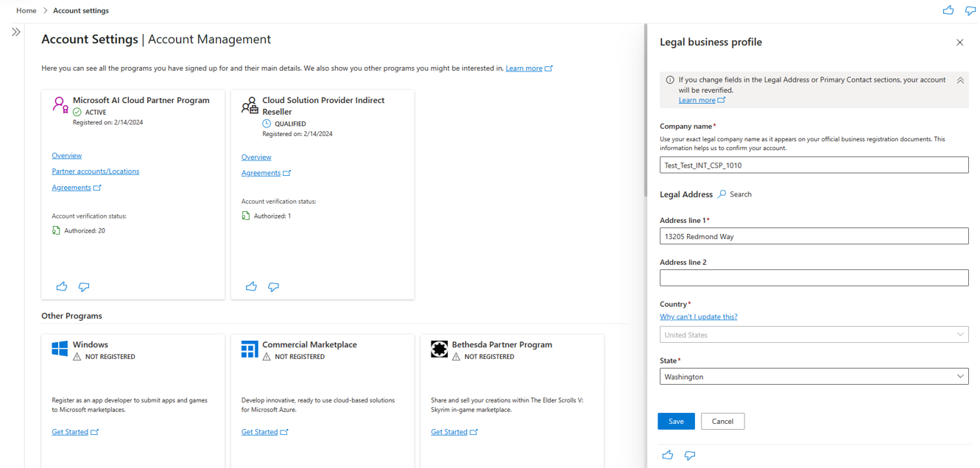Search for a legal address
The image size is (980, 468).
(x=735, y=194)
